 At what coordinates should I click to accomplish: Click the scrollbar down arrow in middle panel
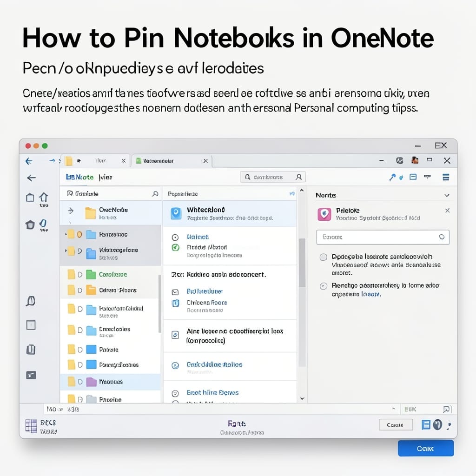(302, 398)
